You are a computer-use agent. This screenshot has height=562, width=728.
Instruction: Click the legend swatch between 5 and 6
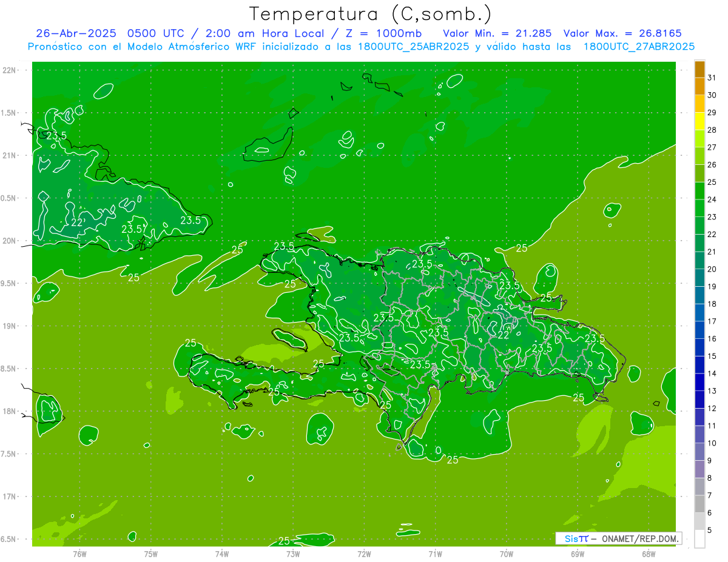(699, 521)
